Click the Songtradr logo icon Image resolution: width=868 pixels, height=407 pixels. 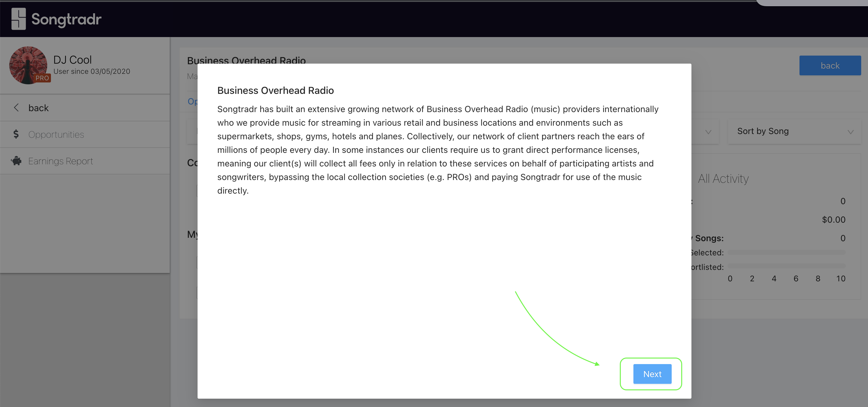[x=19, y=19]
